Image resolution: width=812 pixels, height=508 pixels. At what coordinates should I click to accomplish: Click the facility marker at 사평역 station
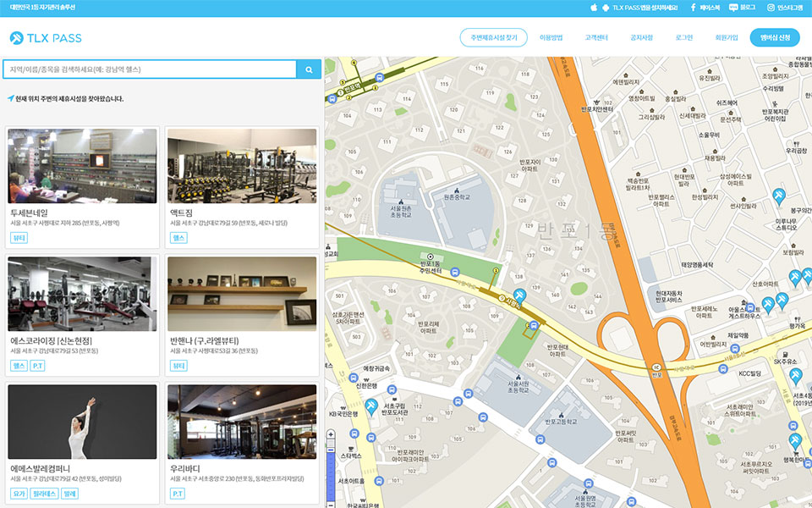[x=519, y=295]
